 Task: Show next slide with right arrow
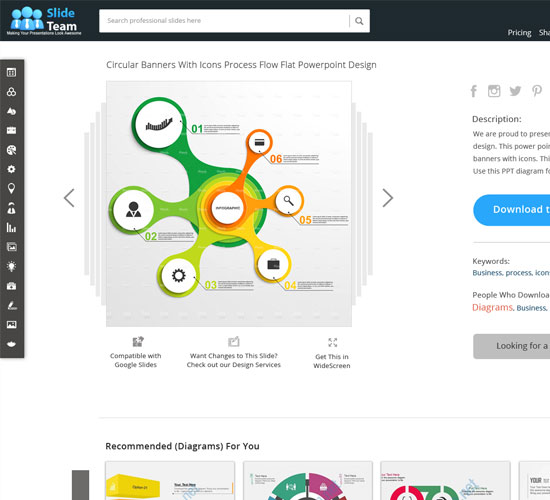(x=388, y=198)
